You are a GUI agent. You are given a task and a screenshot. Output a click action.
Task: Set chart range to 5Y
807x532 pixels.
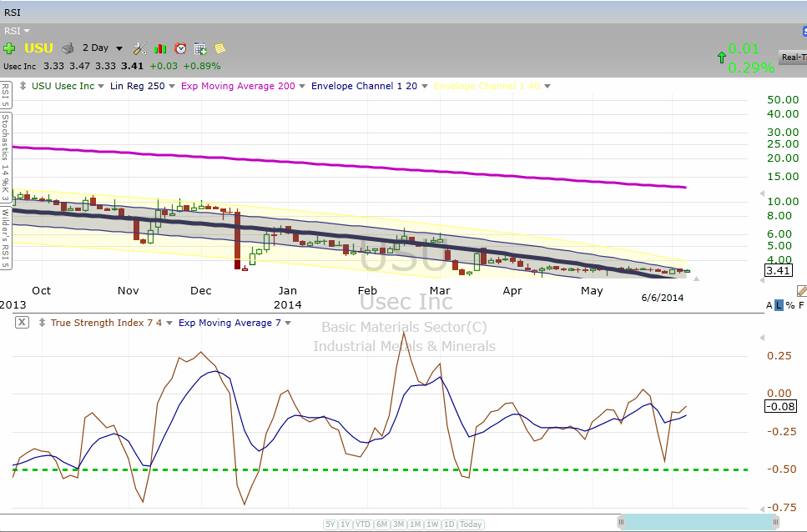(x=330, y=524)
